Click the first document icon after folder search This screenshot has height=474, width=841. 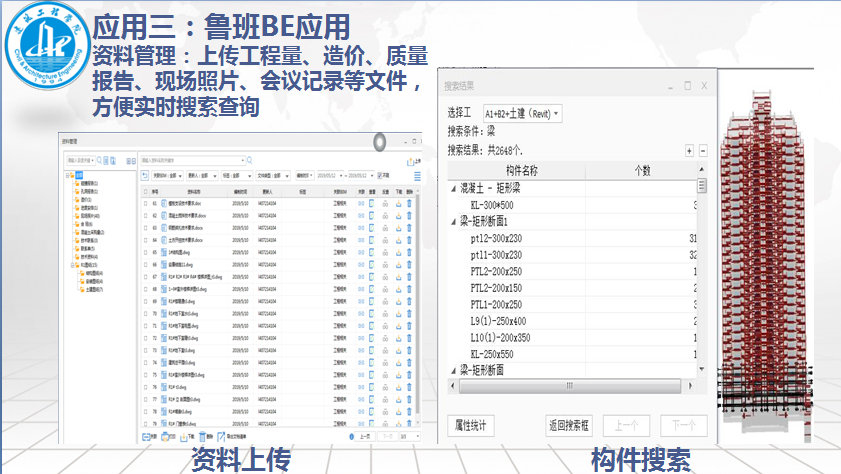pos(106,160)
